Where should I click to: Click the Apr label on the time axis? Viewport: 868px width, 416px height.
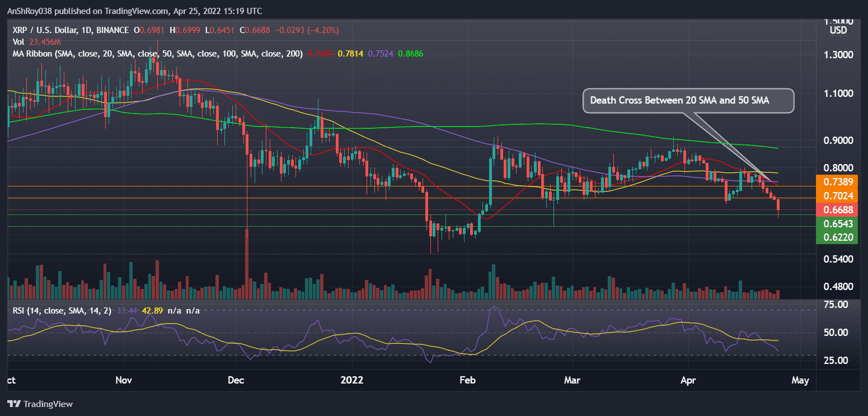688,380
